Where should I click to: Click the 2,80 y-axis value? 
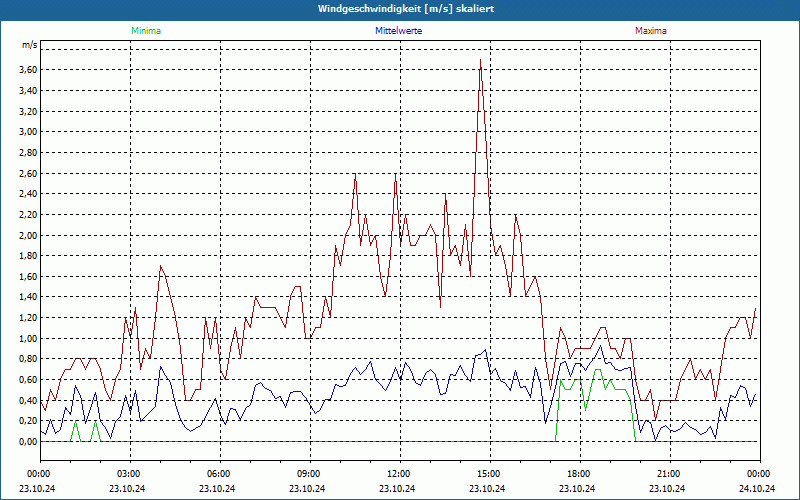pyautogui.click(x=28, y=153)
